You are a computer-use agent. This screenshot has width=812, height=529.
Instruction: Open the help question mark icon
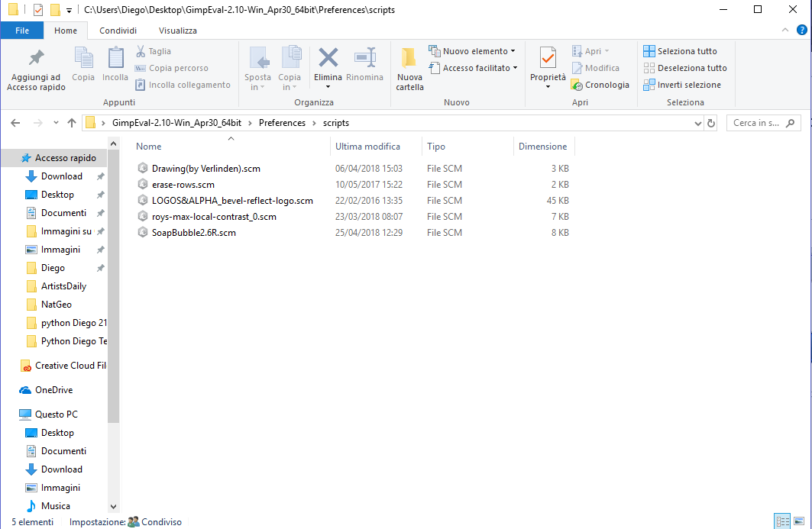pos(801,30)
